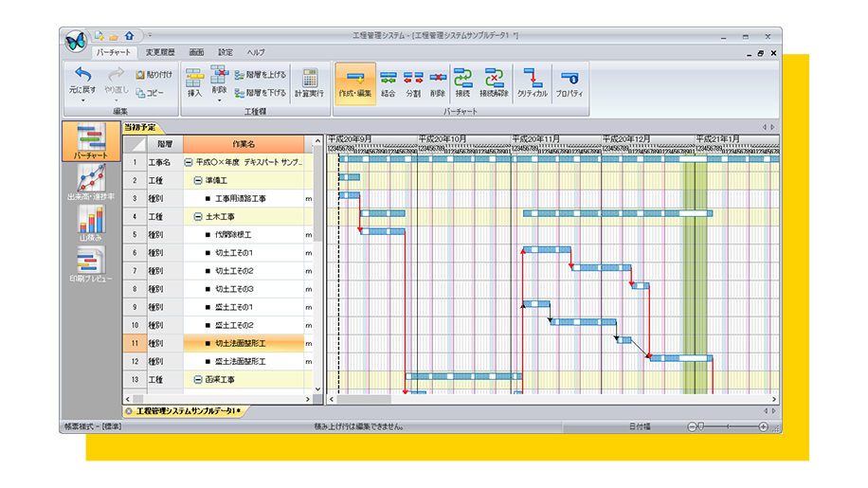Viewport: 868px width, 488px height.
Task: Click the zoom slider in status bar
Action: pos(730,427)
